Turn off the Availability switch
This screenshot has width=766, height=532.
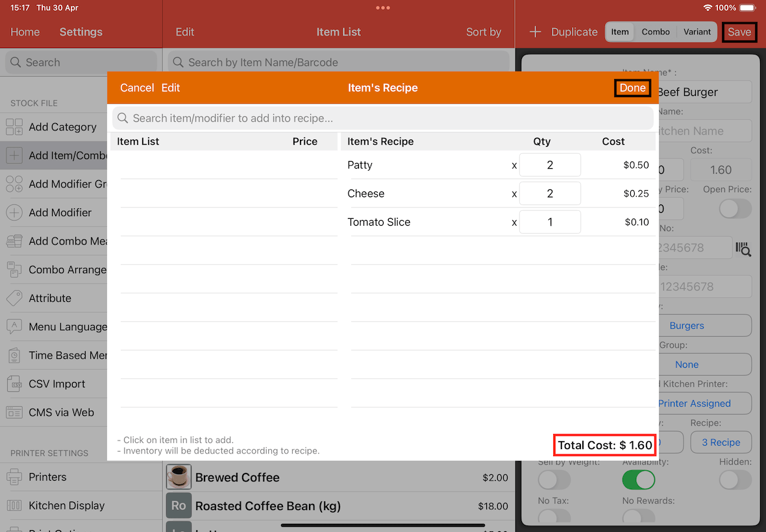coord(639,480)
